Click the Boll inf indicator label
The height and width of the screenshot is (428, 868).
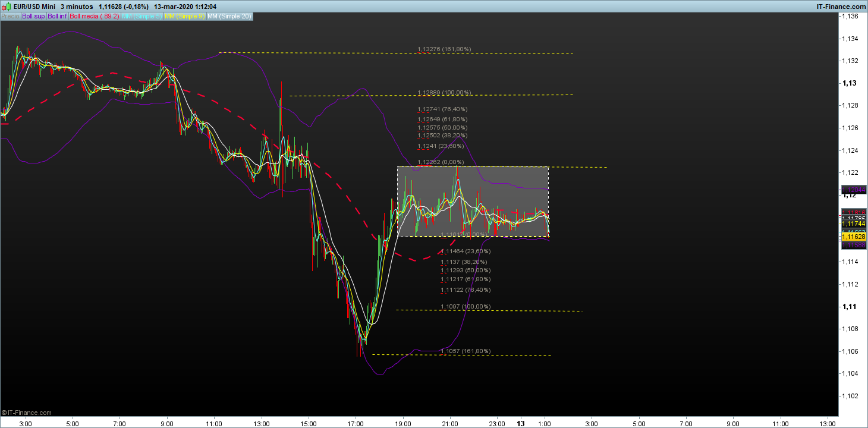click(57, 16)
